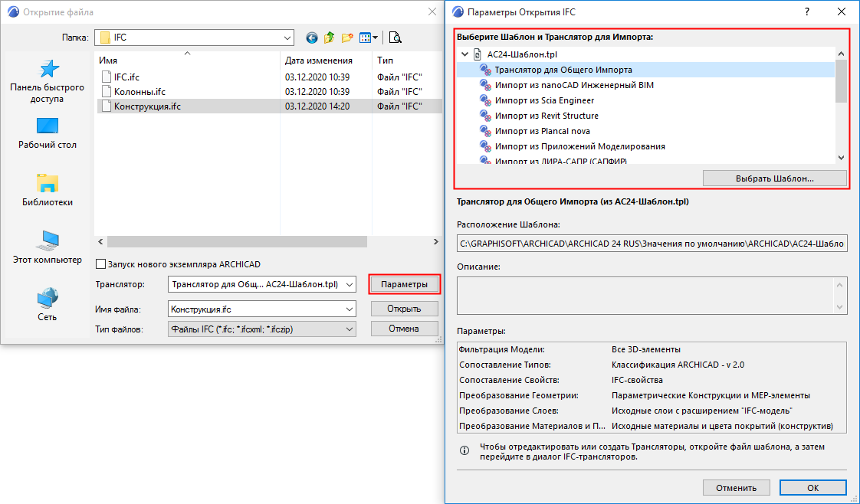Select Импорт из nanoCAD Инженерный BIM
The width and height of the screenshot is (860, 504).
coord(574,85)
